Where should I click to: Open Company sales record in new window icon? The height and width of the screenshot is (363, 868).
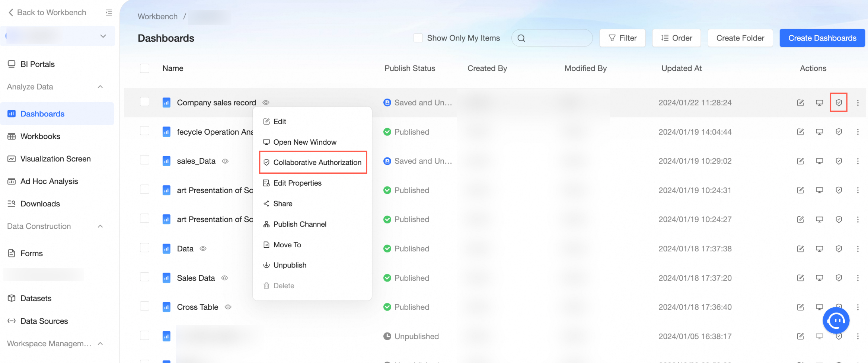click(x=819, y=103)
